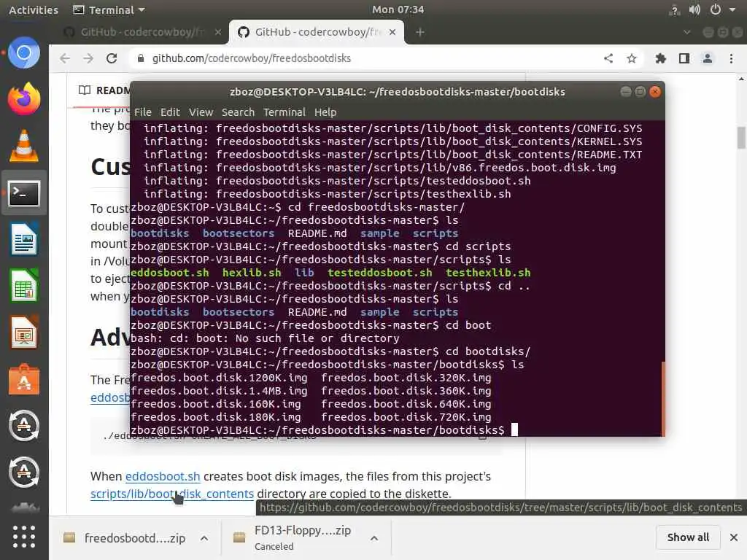Toggle the browser side panel
This screenshot has height=560, width=747.
point(684,58)
